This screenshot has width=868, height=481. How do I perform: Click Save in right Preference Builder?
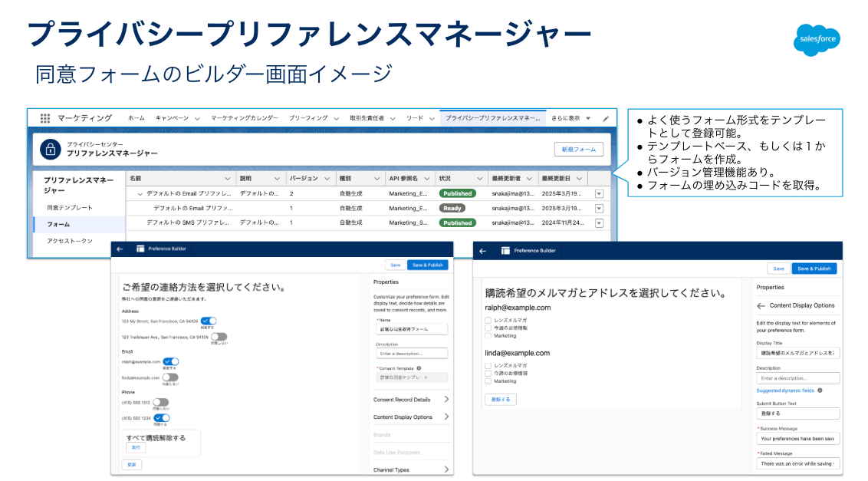(x=778, y=269)
